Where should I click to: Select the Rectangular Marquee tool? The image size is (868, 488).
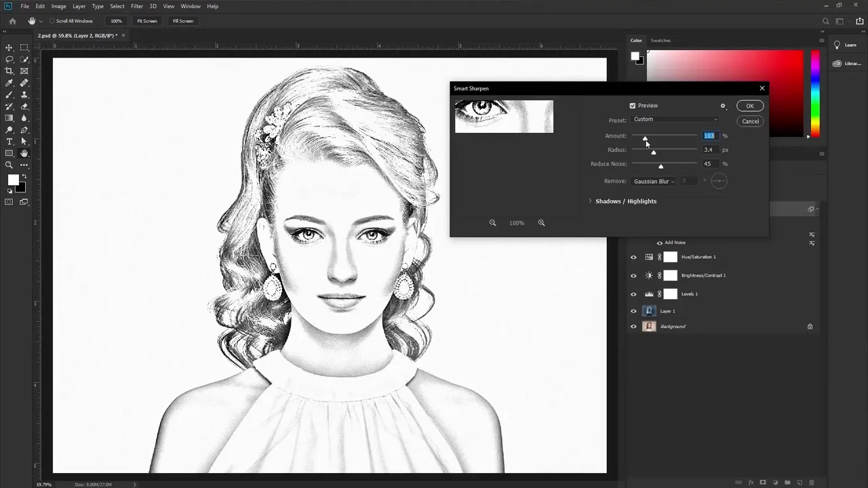pos(24,47)
